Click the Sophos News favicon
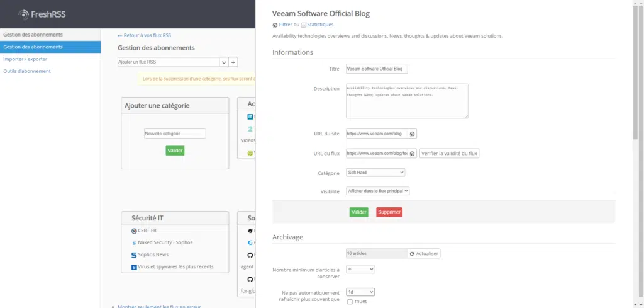This screenshot has height=308, width=644. click(x=134, y=255)
